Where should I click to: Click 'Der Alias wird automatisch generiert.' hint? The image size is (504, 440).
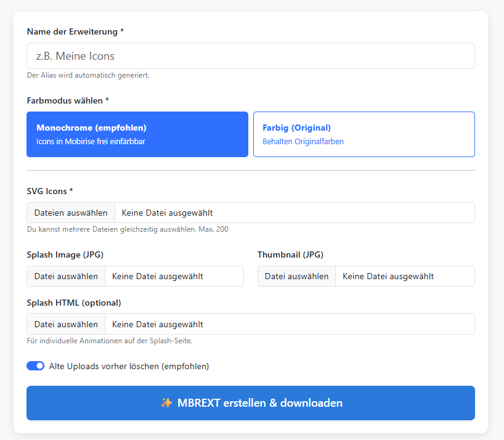coord(88,75)
